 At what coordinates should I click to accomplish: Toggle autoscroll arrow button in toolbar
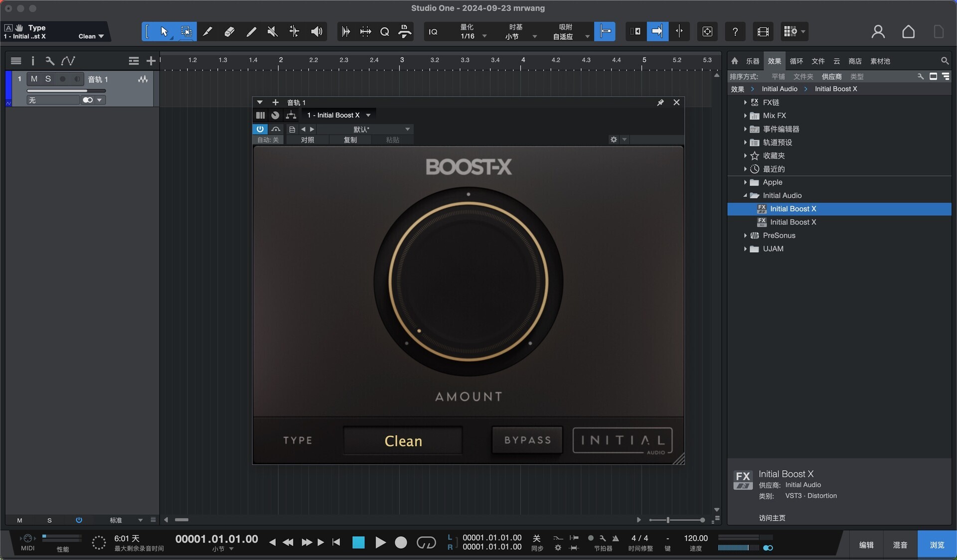pyautogui.click(x=657, y=31)
